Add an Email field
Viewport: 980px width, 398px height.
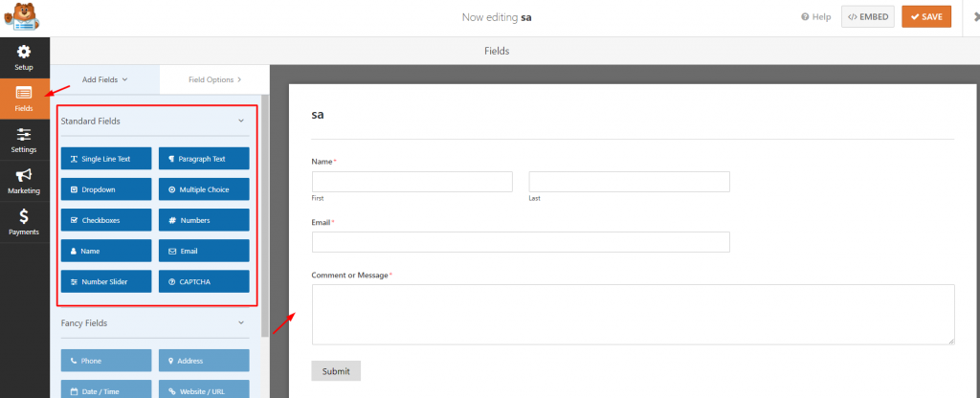tap(204, 251)
